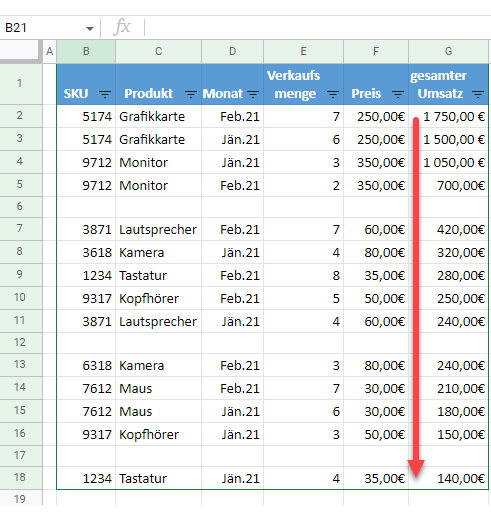The image size is (491, 516).
Task: Select Maus cell in row 14
Action: [x=158, y=388]
